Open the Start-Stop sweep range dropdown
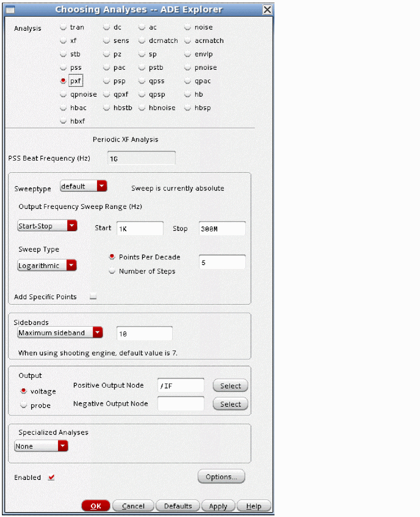 click(x=47, y=226)
